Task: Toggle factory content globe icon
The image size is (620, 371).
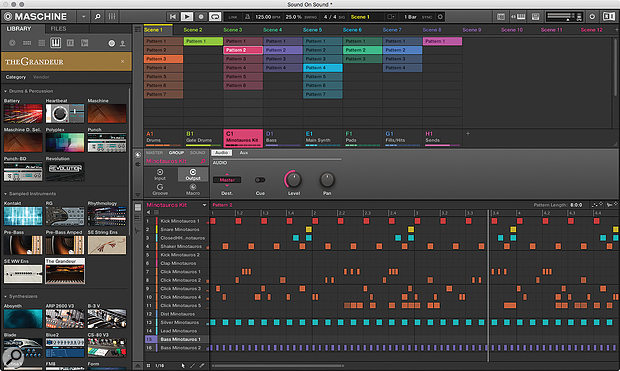Action: 112,43
